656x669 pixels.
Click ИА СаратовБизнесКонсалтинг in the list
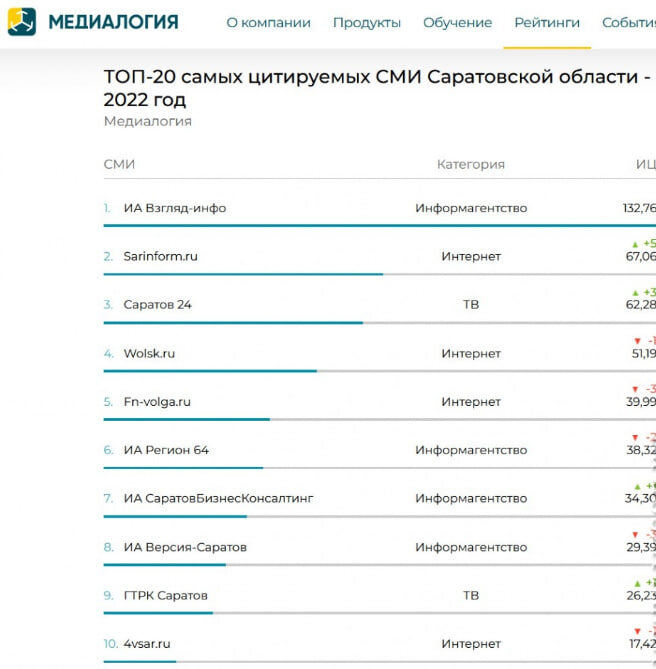(x=218, y=498)
